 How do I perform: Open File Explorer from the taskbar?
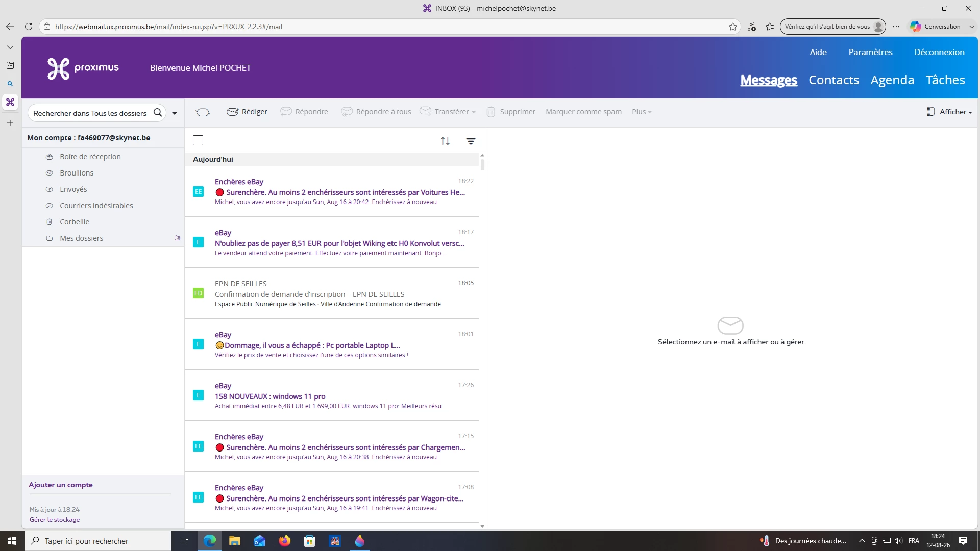point(235,541)
